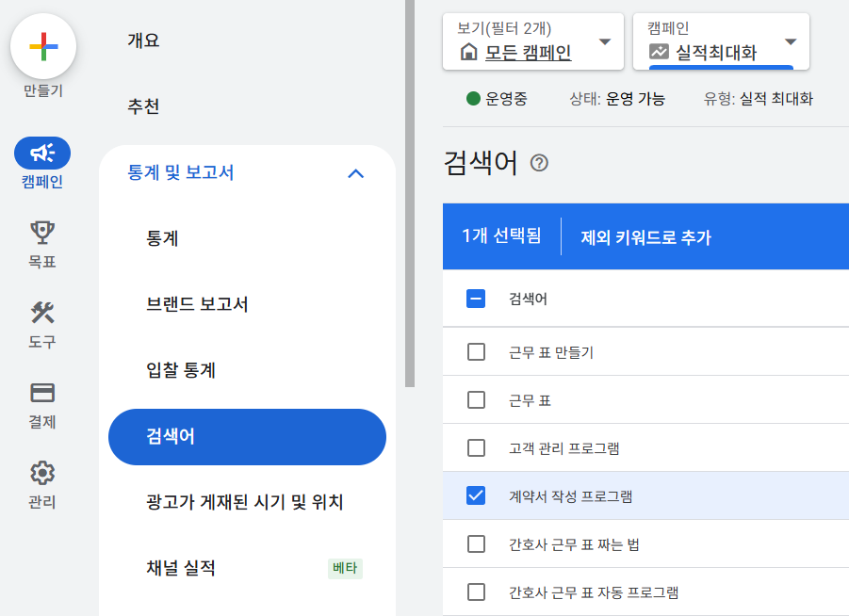
Task: Open 관리 gear icon in sidebar
Action: pos(42,473)
